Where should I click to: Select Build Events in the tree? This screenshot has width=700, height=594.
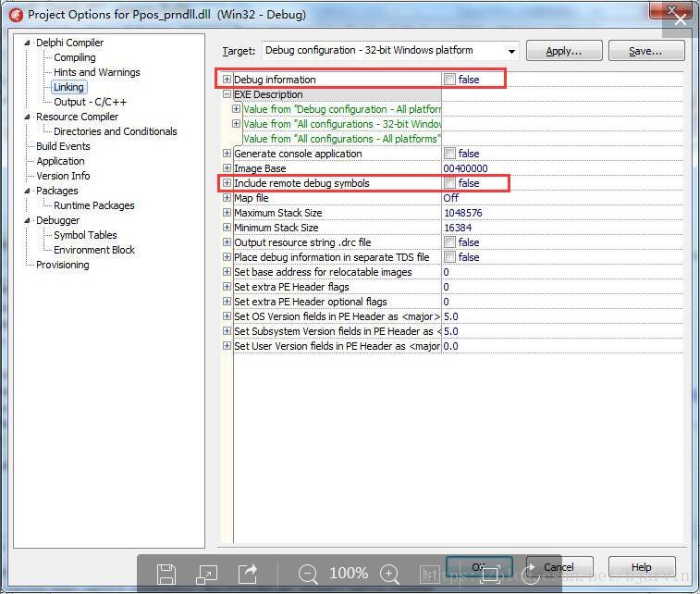coord(63,146)
